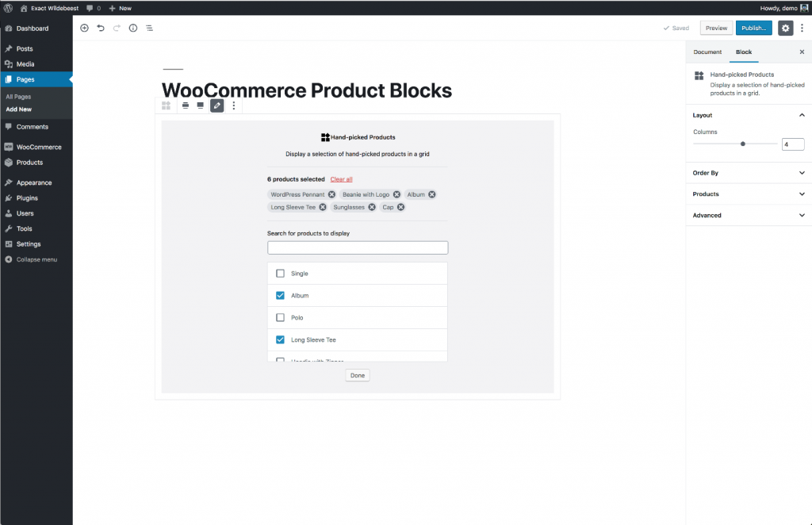Remove WordPress Pennant from selection
The height and width of the screenshot is (525, 812).
[332, 194]
